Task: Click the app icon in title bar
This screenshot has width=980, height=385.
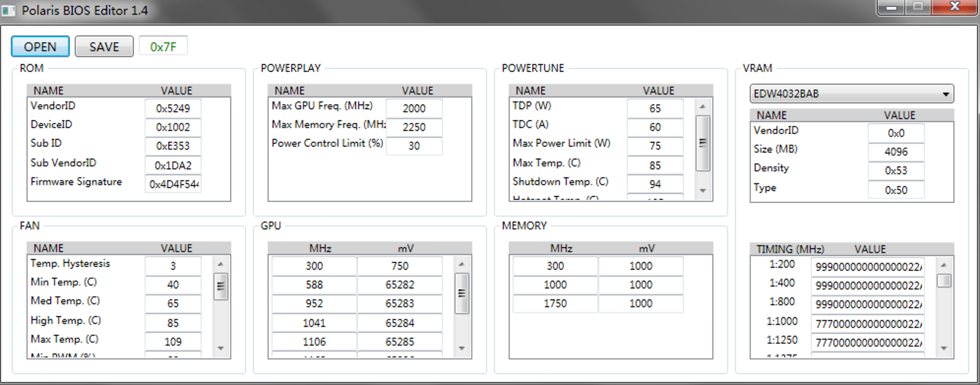Action: (9, 10)
